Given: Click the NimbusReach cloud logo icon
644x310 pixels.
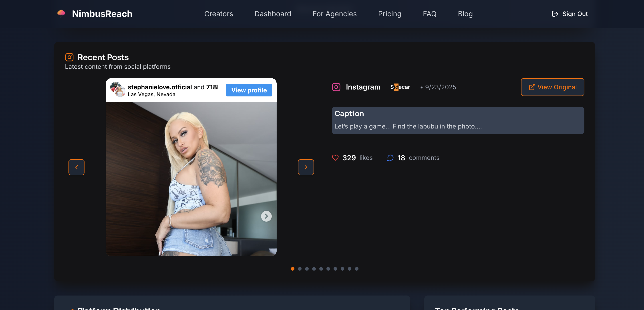Looking at the screenshot, I should pyautogui.click(x=61, y=13).
